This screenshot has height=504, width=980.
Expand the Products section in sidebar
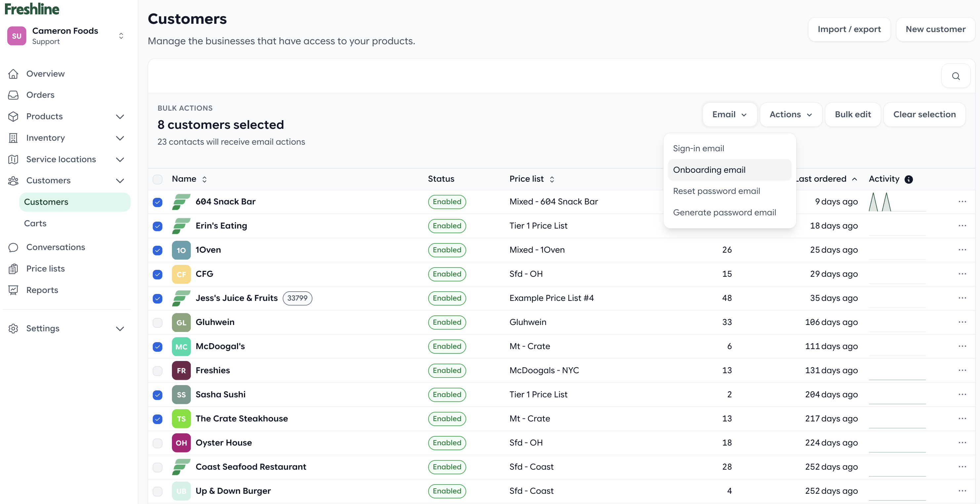tap(120, 117)
